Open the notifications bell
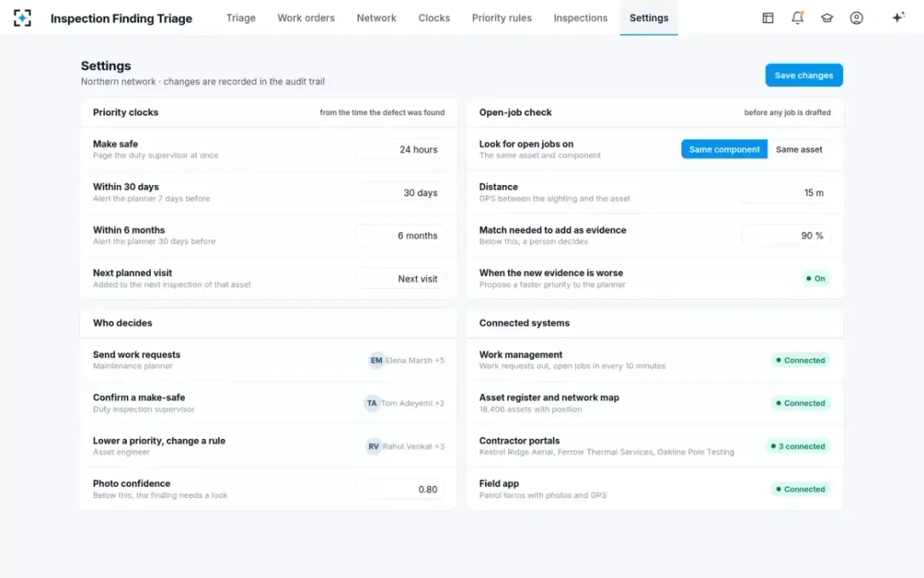The image size is (924, 578). [797, 18]
